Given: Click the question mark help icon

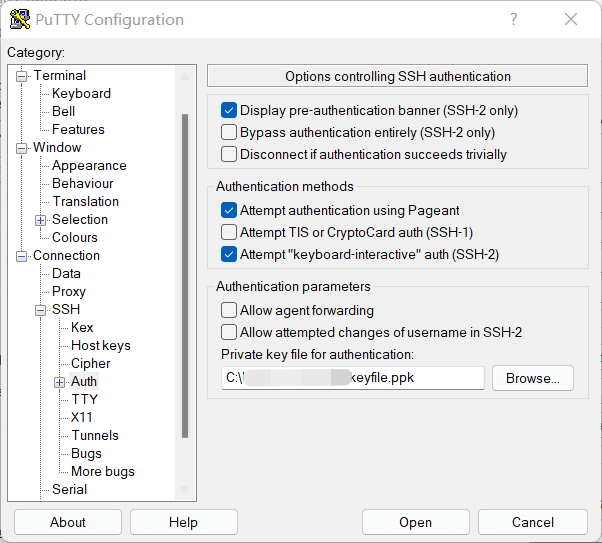Looking at the screenshot, I should pos(514,19).
